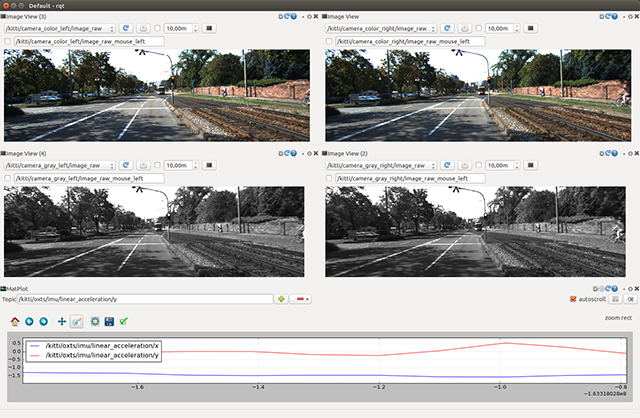Click the clear plot button beside autoscroll
This screenshot has height=418, width=640.
pos(630,299)
